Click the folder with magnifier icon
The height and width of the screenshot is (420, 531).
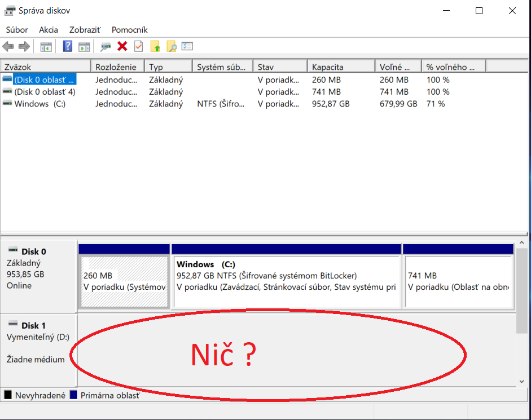172,47
